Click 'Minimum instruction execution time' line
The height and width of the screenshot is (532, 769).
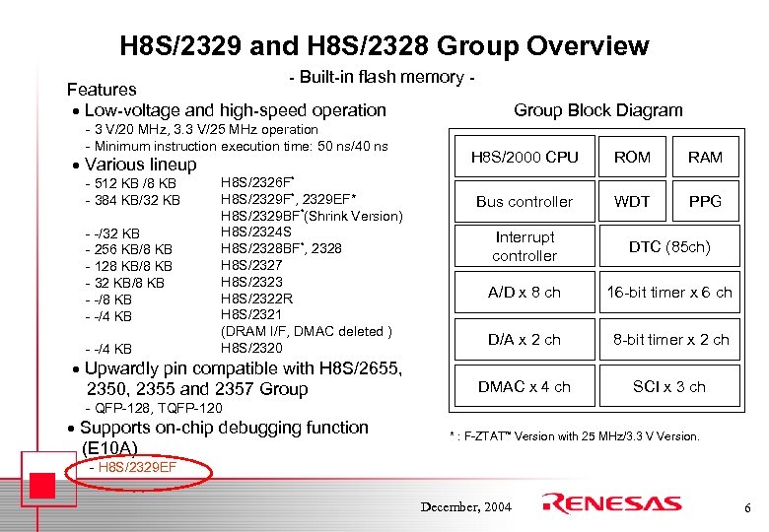(x=241, y=146)
